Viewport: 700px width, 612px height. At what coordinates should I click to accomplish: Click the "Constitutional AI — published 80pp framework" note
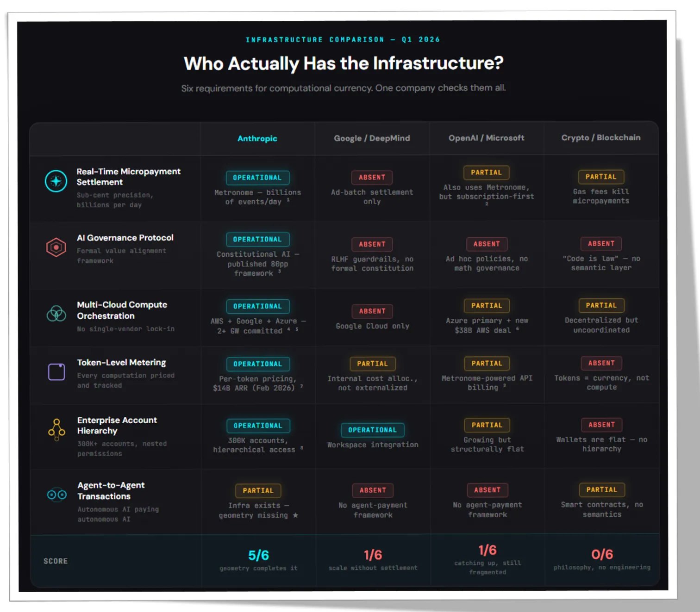click(x=258, y=264)
